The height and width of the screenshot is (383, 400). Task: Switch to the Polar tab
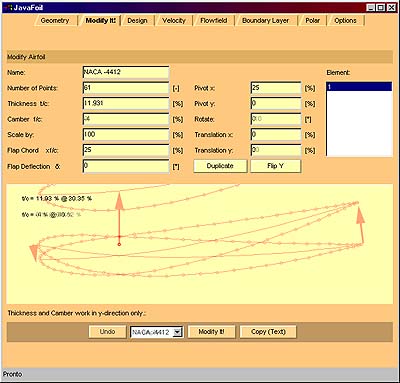point(313,20)
